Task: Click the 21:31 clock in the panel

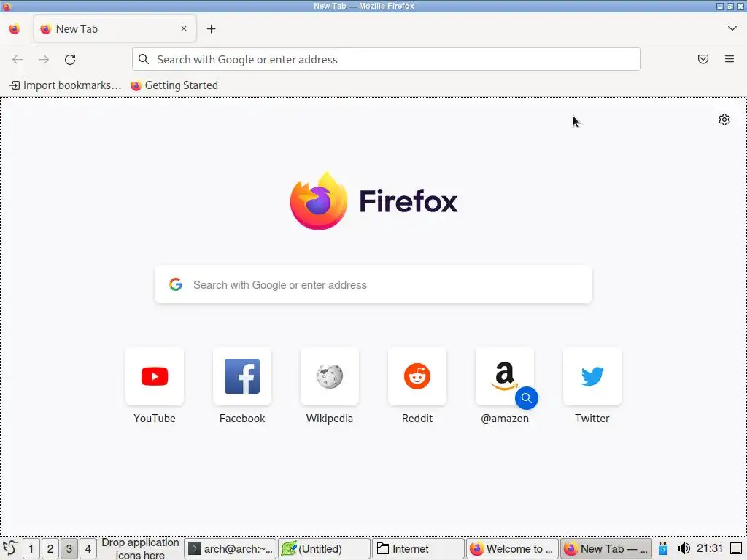Action: point(709,548)
